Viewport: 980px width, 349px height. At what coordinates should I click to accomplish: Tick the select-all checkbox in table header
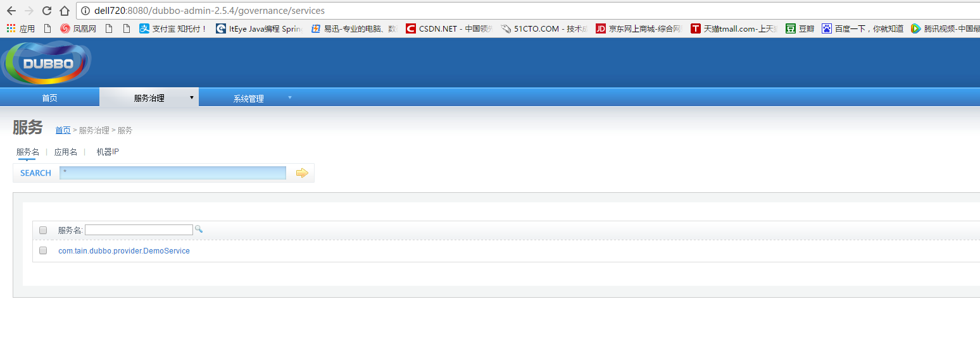click(43, 230)
